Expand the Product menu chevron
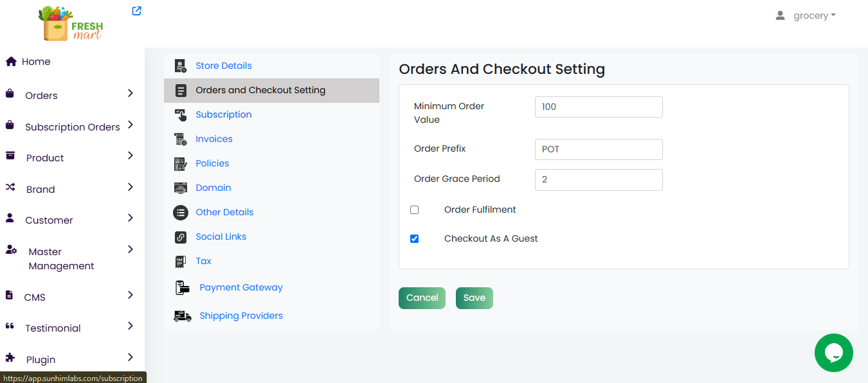 click(x=130, y=156)
